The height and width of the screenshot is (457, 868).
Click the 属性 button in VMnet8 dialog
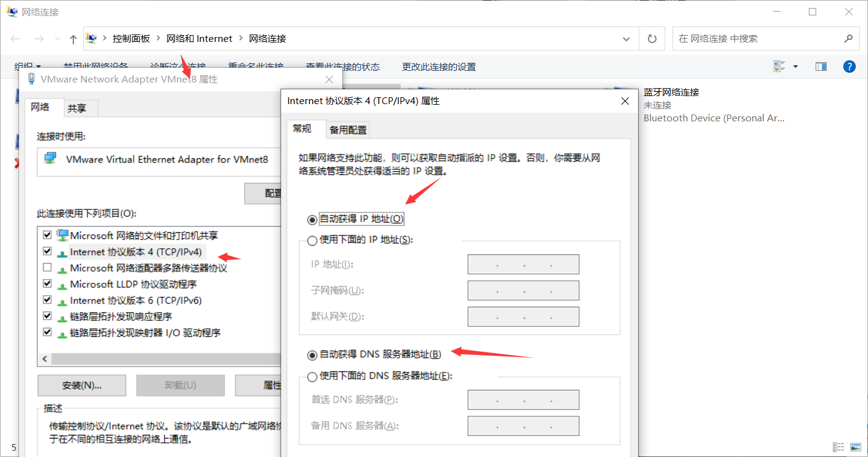pos(259,385)
